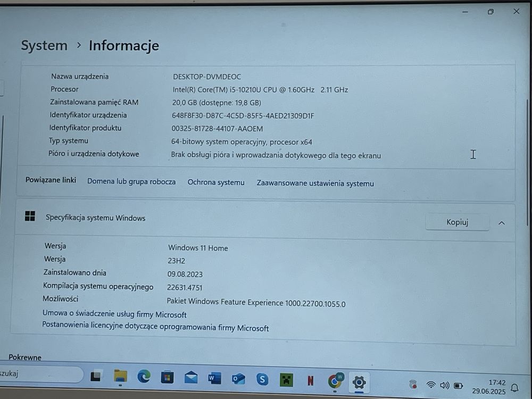Open Google Chrome from the taskbar
This screenshot has width=532, height=399.
click(x=335, y=381)
